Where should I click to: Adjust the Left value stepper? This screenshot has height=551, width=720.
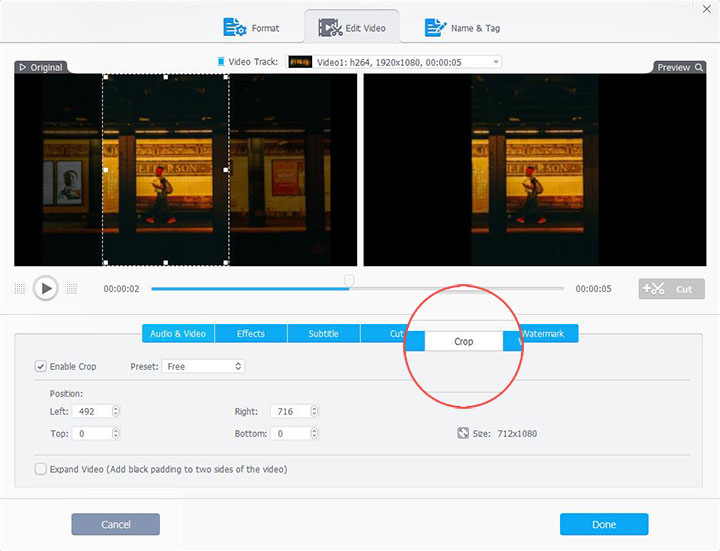point(116,411)
